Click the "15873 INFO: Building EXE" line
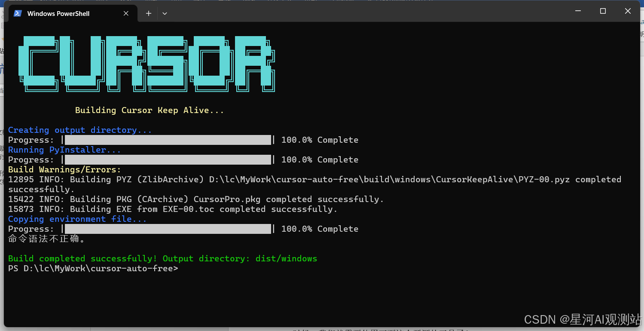The height and width of the screenshot is (331, 644). (173, 209)
